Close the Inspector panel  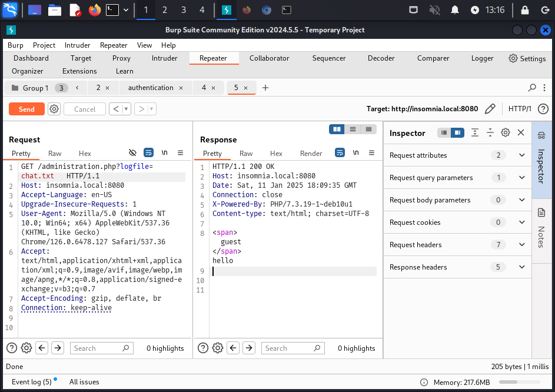tap(521, 133)
